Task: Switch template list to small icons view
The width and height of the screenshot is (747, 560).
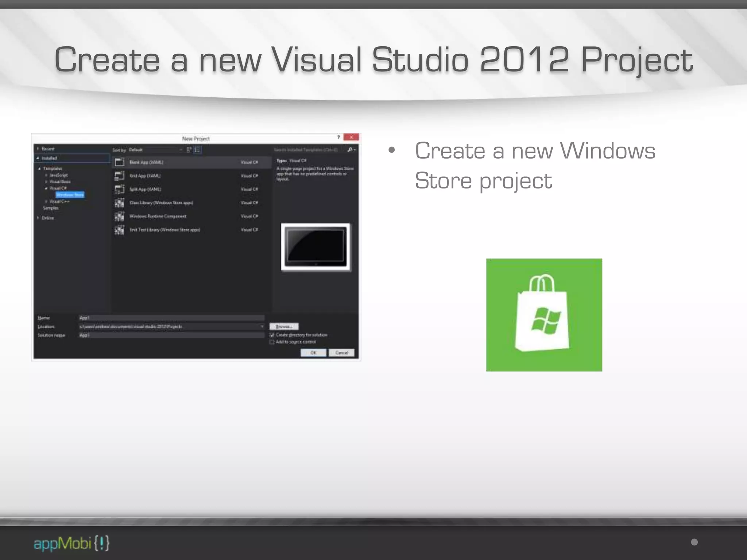Action: click(x=189, y=150)
